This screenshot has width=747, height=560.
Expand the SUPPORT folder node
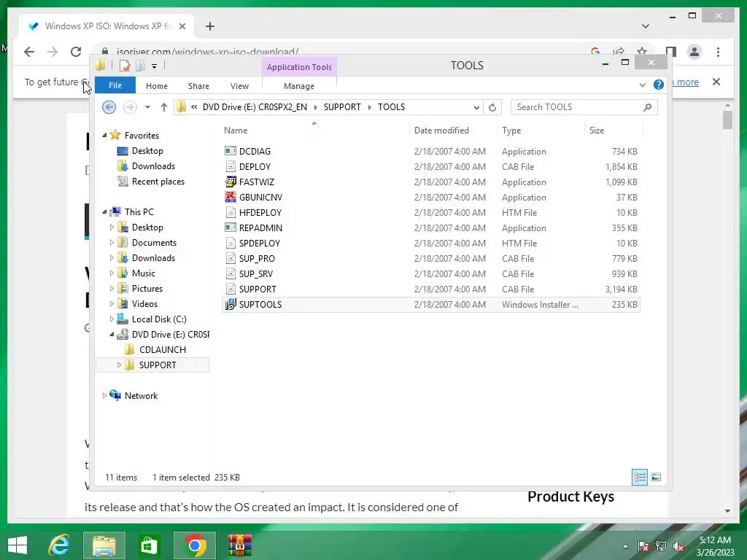click(x=119, y=365)
